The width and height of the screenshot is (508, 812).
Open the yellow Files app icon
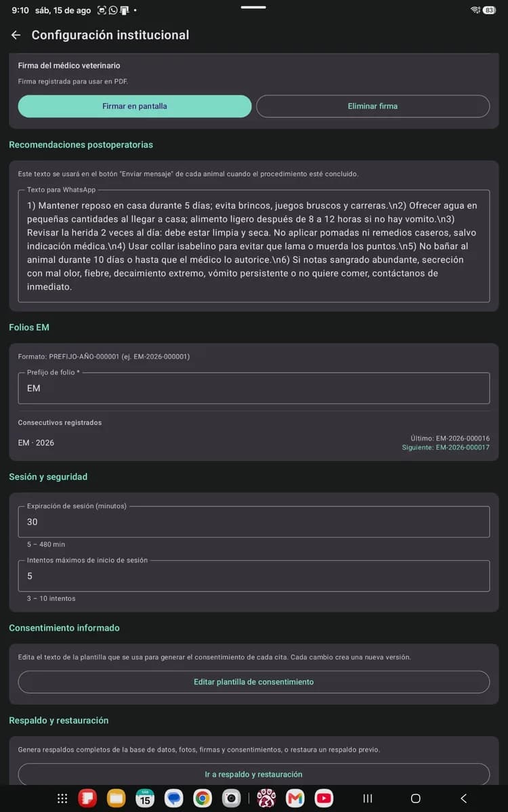(117, 798)
